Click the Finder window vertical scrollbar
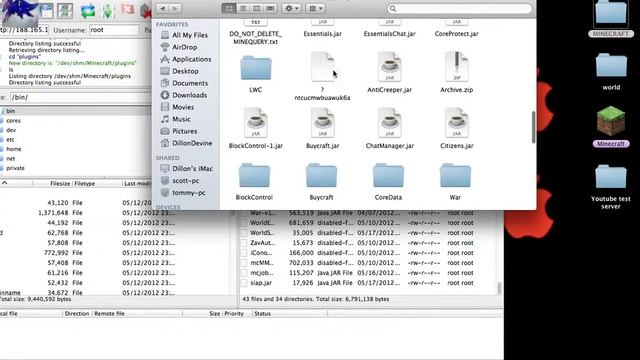 [533, 127]
